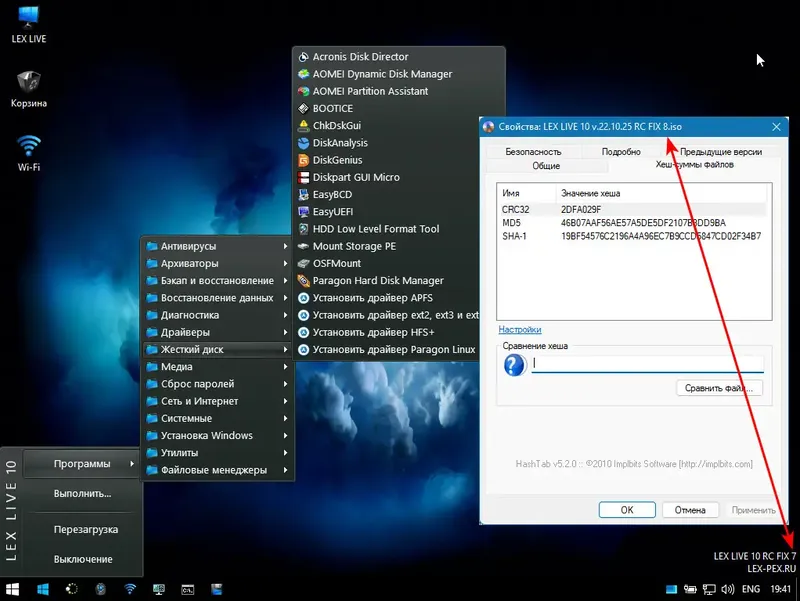
Task: Select Перезагрузка in start menu
Action: click(82, 530)
